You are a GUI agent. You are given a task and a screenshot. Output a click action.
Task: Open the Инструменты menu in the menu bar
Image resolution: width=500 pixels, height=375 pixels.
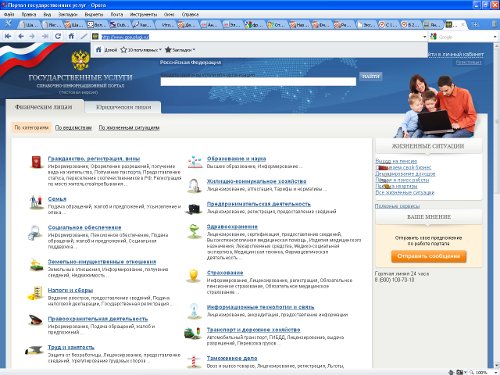pyautogui.click(x=143, y=14)
